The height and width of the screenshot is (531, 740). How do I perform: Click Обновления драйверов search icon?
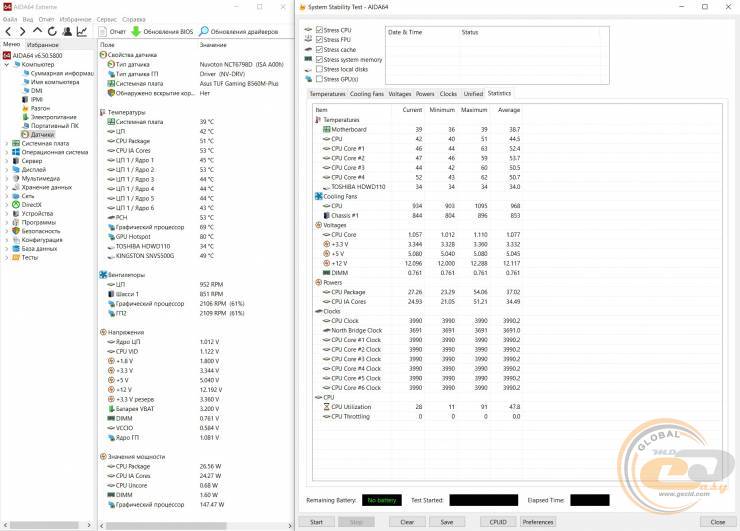click(x=203, y=32)
